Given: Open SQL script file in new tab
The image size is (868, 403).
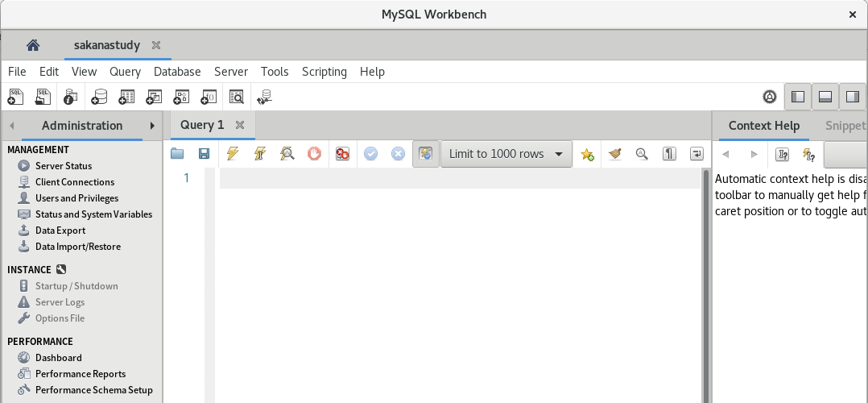Looking at the screenshot, I should pyautogui.click(x=43, y=97).
